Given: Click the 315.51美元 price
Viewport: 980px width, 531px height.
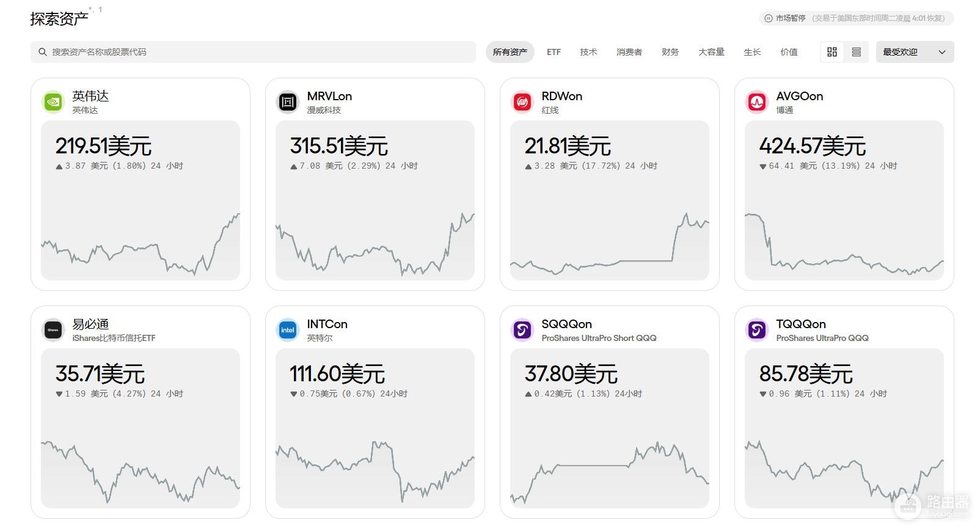Looking at the screenshot, I should (x=338, y=146).
